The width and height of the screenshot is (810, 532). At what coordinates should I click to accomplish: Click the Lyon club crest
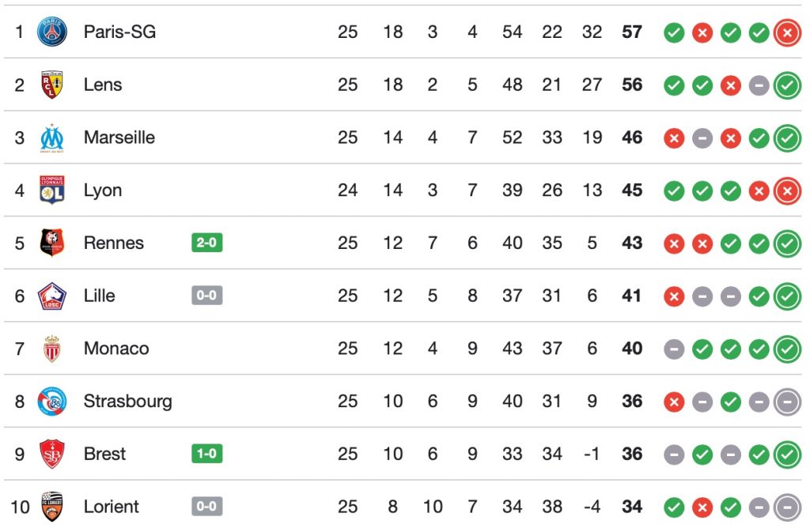click(x=52, y=191)
